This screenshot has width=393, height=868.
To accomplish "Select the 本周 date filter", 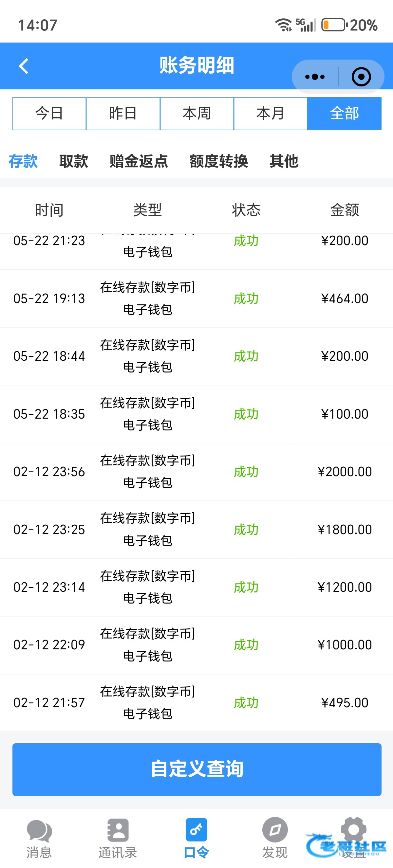I will [197, 114].
